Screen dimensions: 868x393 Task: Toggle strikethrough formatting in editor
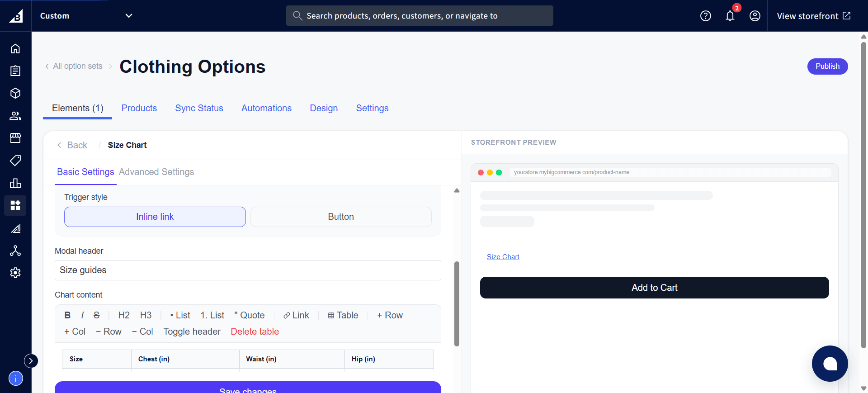pos(97,315)
